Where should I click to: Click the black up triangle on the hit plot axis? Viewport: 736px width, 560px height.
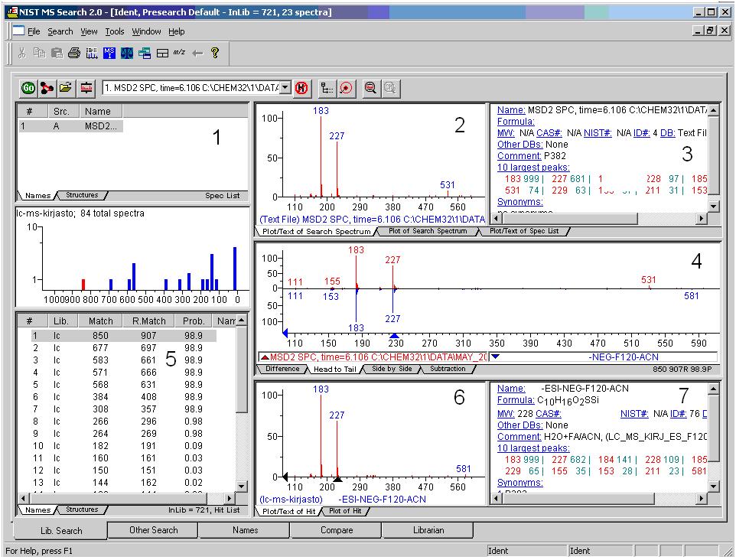pos(337,479)
